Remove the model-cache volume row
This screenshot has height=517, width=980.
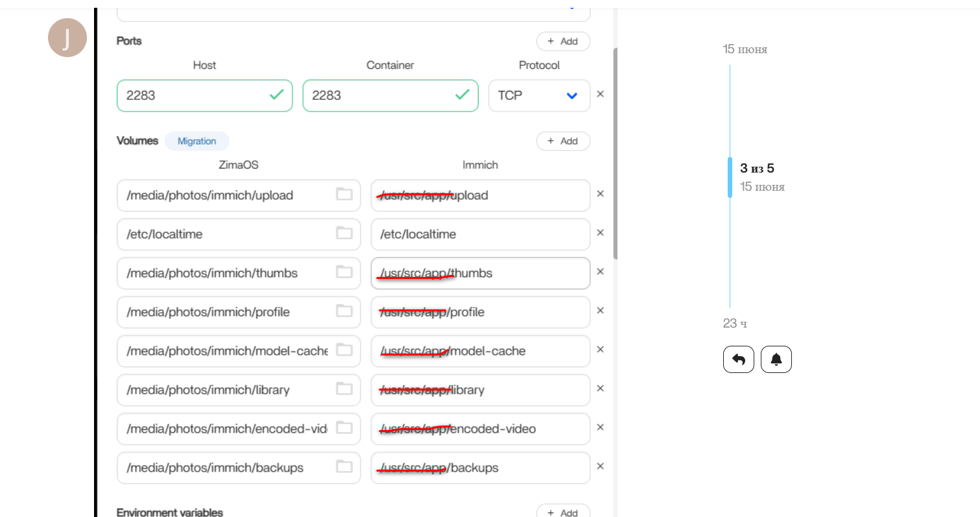point(600,350)
